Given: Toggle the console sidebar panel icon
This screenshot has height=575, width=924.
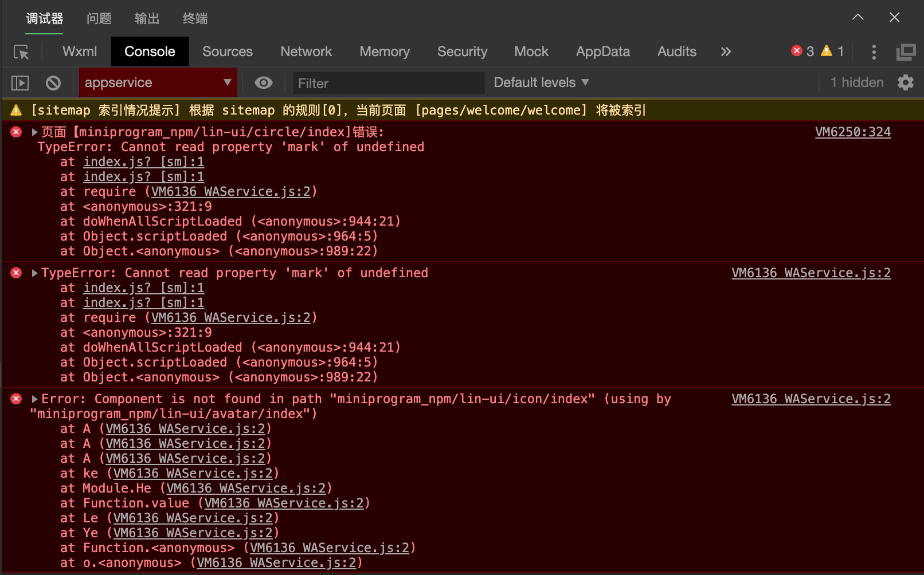Looking at the screenshot, I should pyautogui.click(x=20, y=83).
